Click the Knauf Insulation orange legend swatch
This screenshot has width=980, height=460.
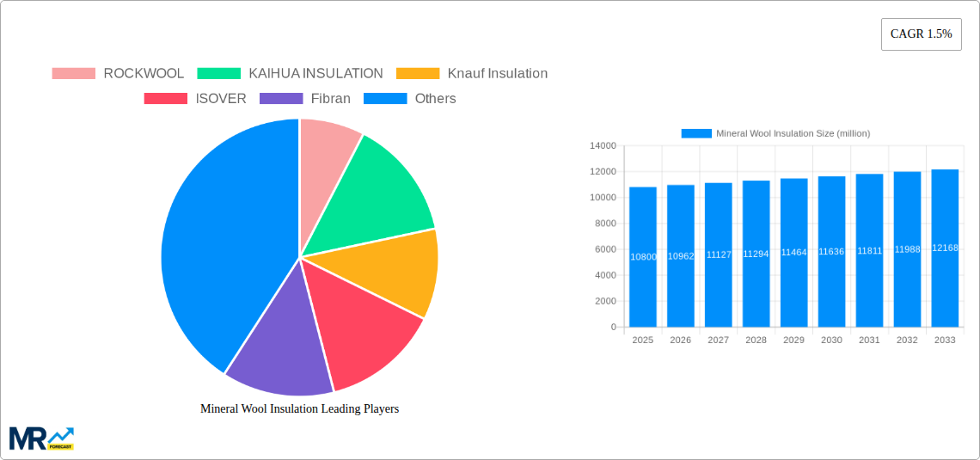point(418,73)
